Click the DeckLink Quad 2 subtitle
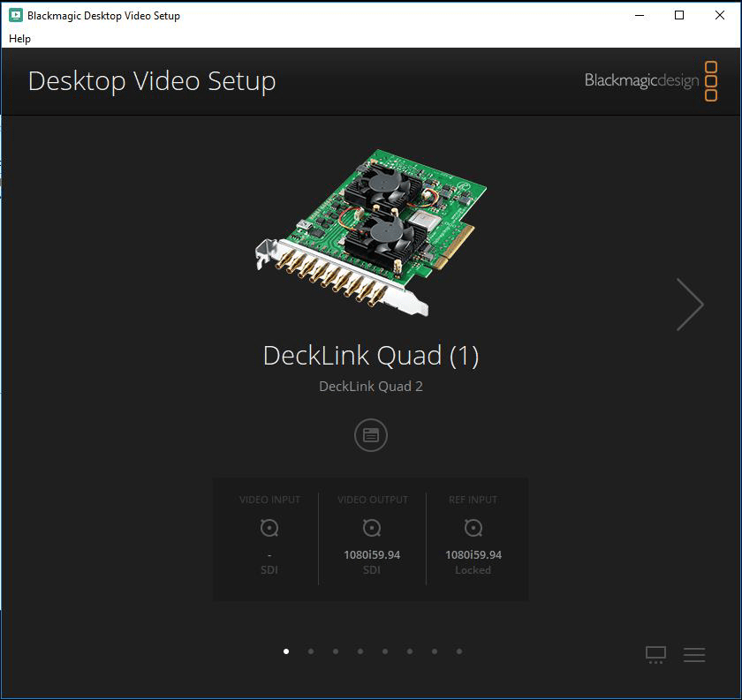742x700 pixels. tap(371, 387)
